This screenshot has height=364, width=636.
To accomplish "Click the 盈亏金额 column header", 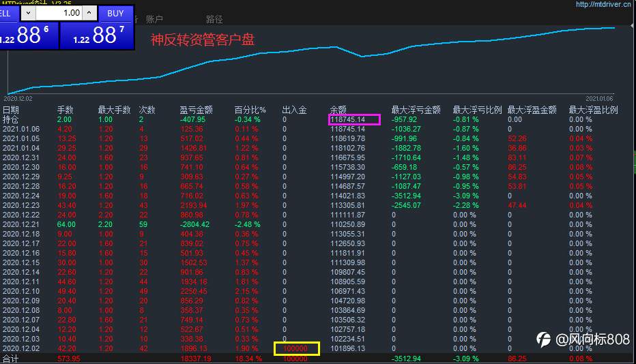I will 197,110.
